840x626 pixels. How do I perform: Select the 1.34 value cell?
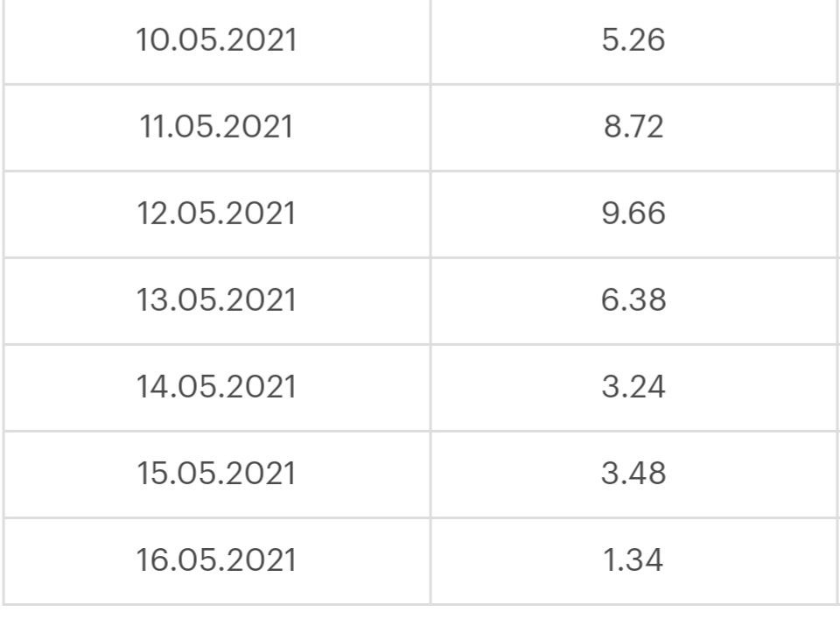634,561
